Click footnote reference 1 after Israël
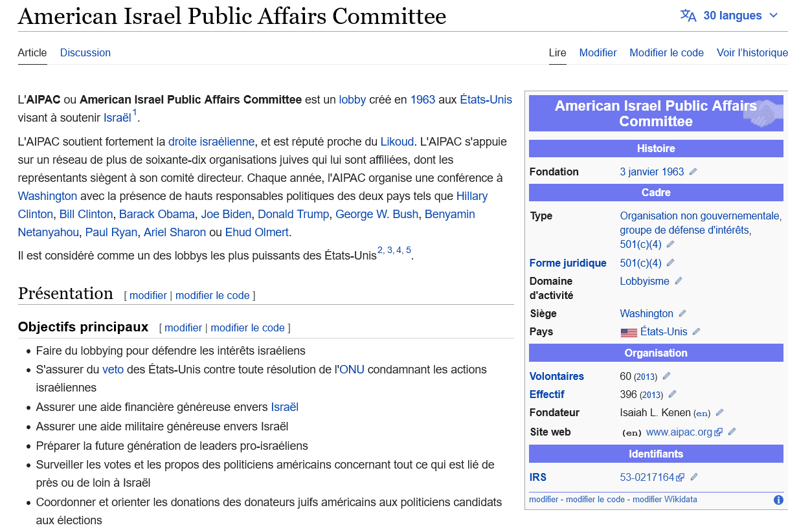 point(135,114)
